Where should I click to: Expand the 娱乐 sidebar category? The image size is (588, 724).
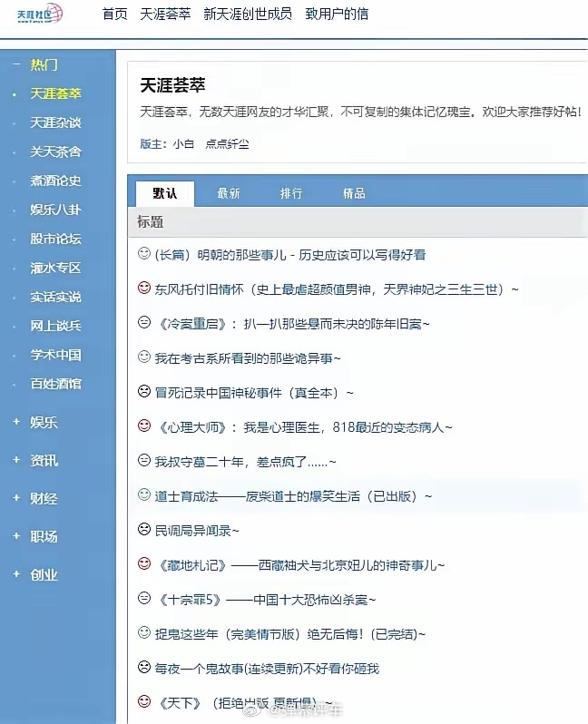(x=16, y=422)
